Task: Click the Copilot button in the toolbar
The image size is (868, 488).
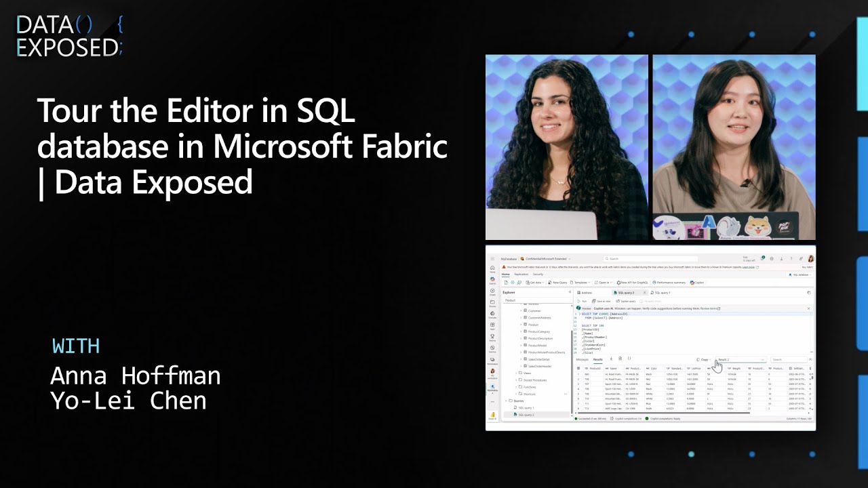Action: 697,282
